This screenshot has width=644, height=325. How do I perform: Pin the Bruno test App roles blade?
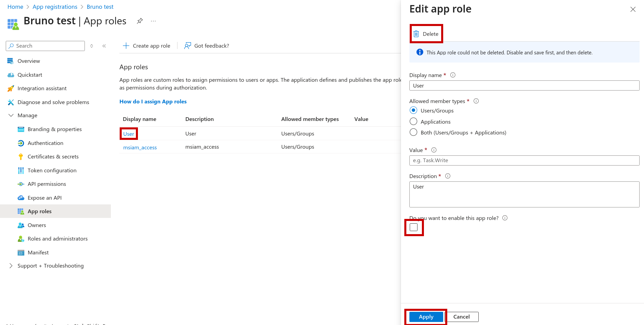tap(140, 21)
